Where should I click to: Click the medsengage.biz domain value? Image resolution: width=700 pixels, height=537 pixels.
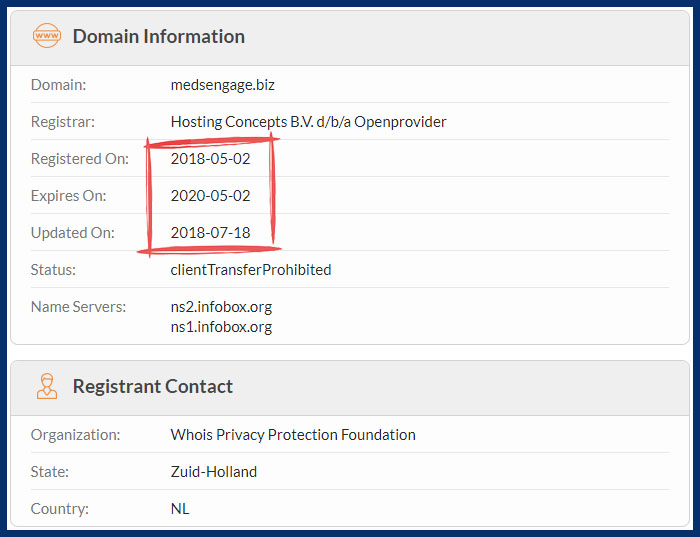222,85
